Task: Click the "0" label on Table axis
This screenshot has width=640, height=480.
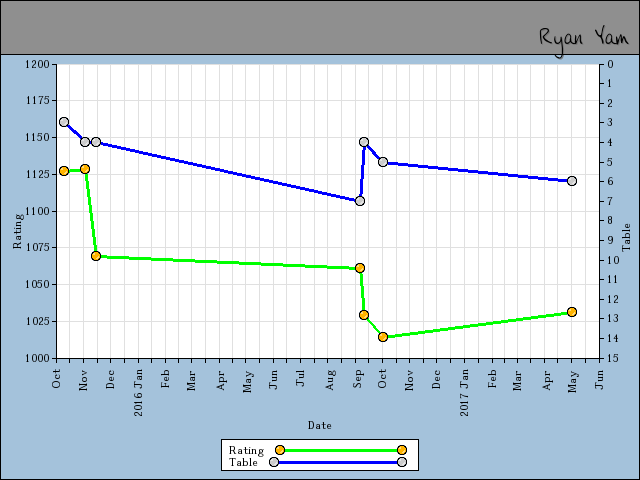Action: point(610,64)
